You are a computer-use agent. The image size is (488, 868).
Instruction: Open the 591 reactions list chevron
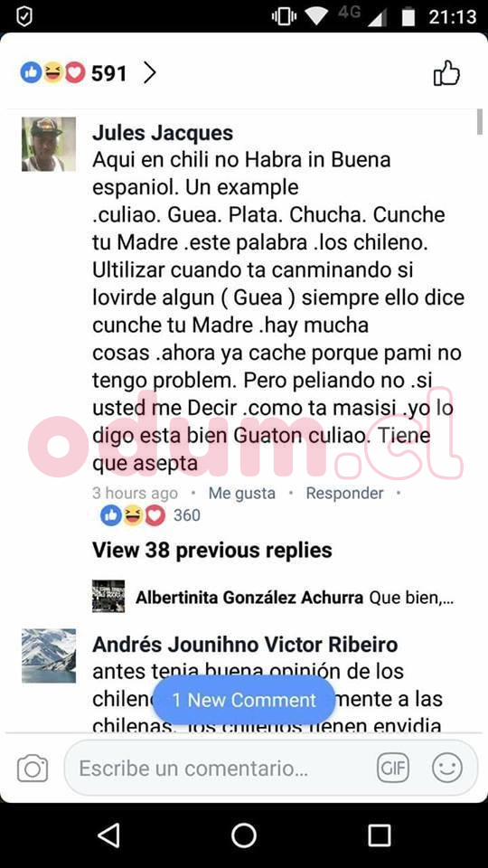pos(149,73)
